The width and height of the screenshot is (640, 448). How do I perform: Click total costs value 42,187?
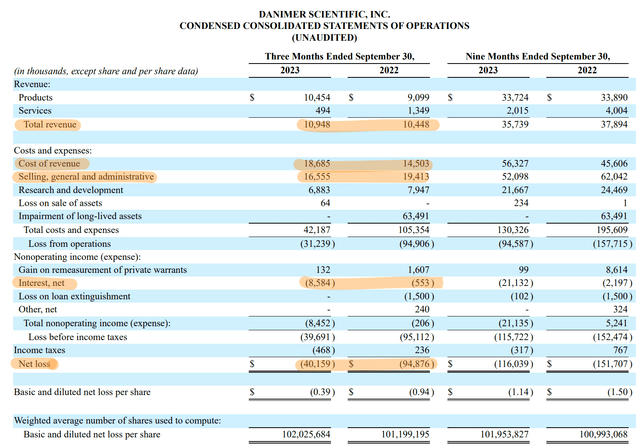317,230
